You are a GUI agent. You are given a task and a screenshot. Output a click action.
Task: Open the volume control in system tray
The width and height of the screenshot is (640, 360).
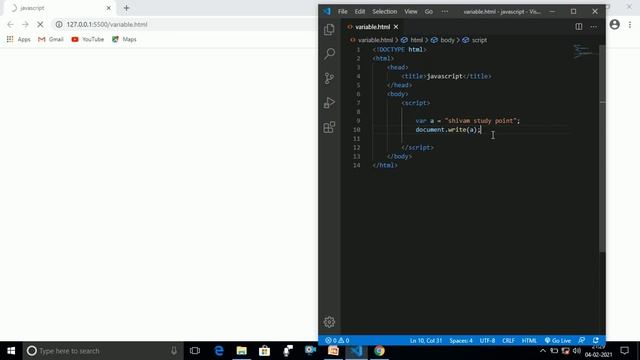pyautogui.click(x=577, y=351)
